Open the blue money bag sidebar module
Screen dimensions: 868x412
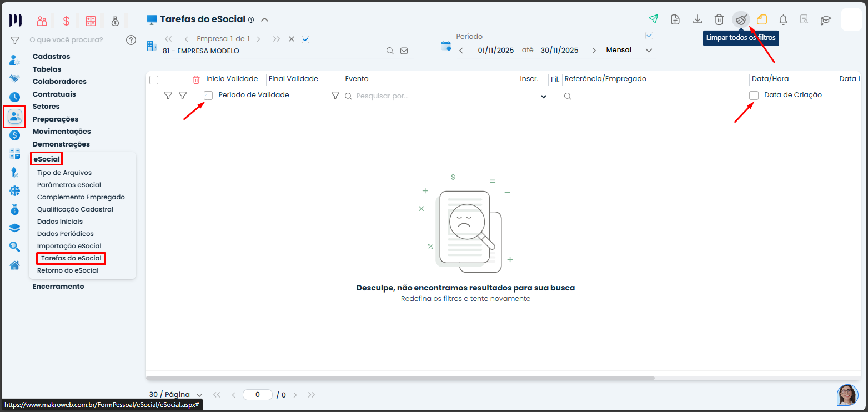[x=14, y=210]
